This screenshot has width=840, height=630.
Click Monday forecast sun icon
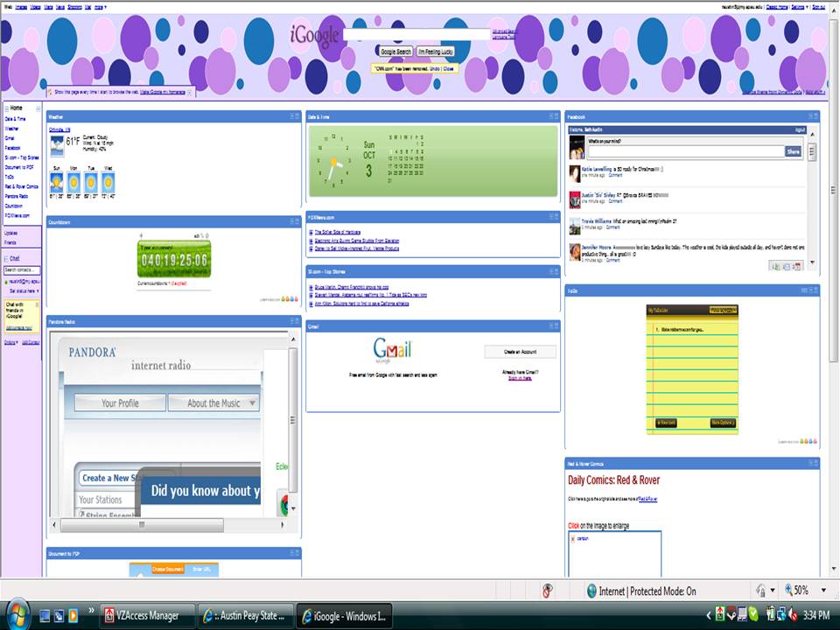[73, 183]
